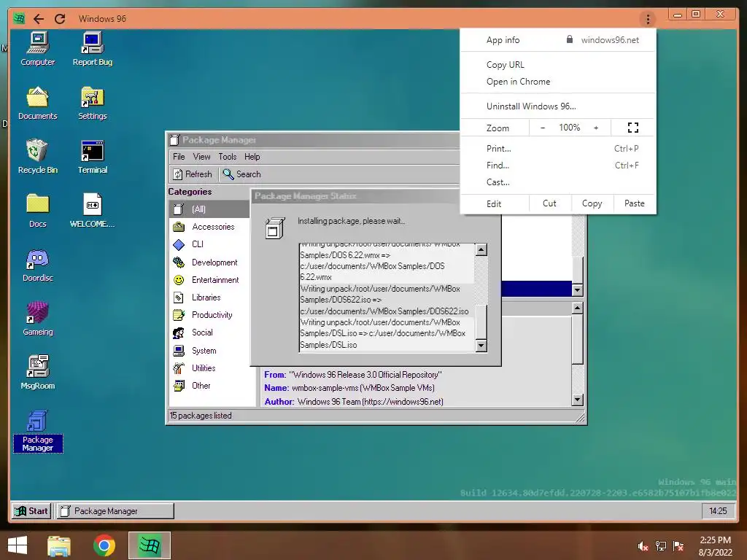
Task: Choose Print... from the menu
Action: tap(558, 149)
